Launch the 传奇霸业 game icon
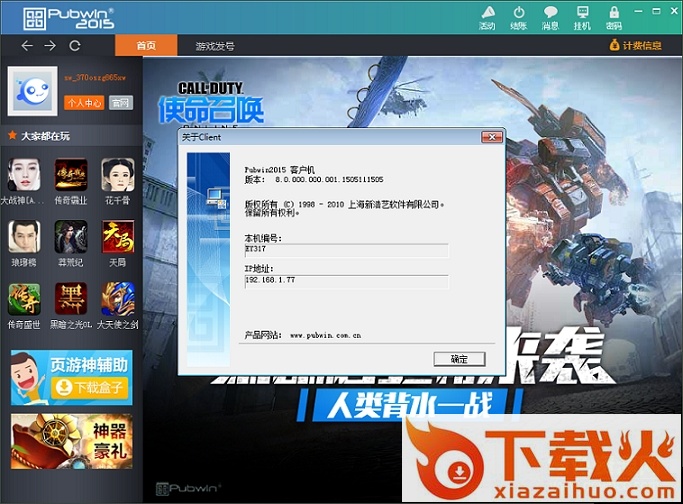This screenshot has width=683, height=504. point(71,175)
